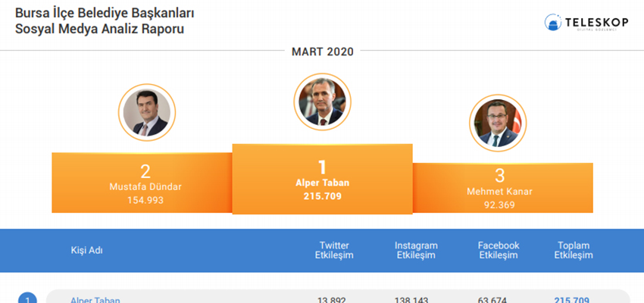Click the report title heading
Viewport: 644px width, 303px height.
pyautogui.click(x=105, y=21)
